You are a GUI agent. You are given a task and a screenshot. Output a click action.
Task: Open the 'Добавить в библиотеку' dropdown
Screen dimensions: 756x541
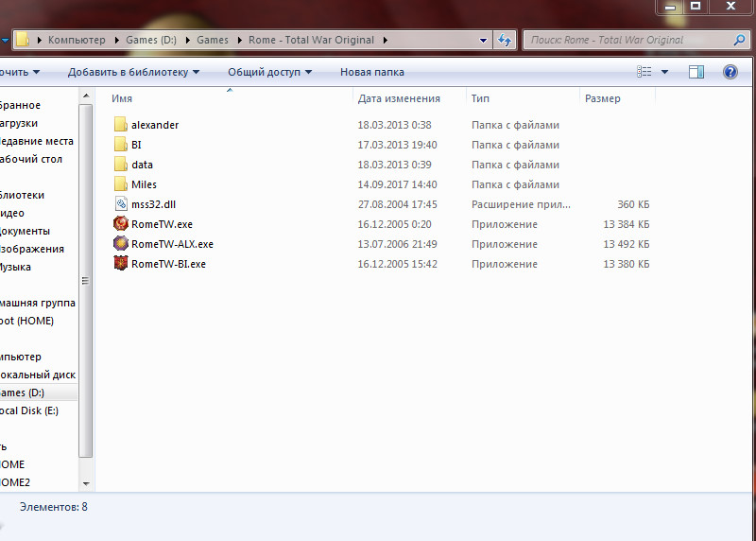click(133, 72)
